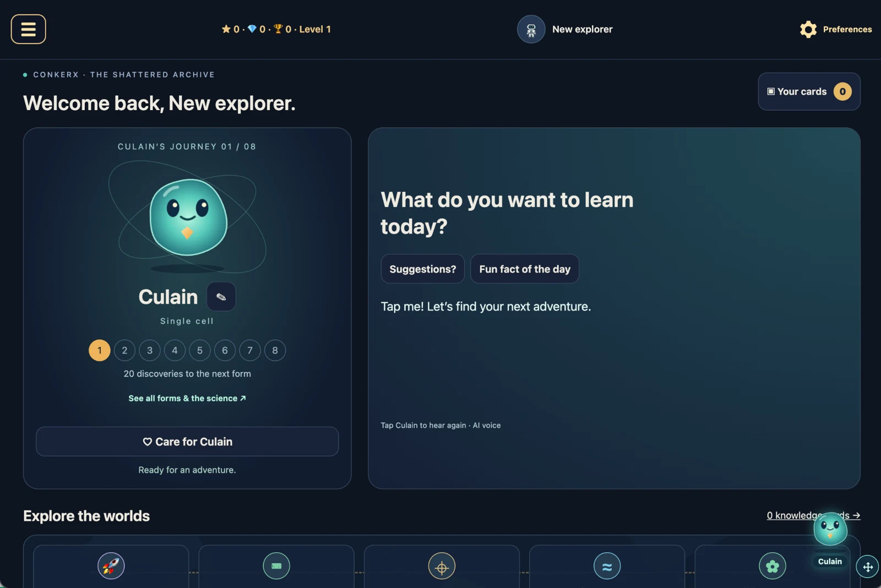This screenshot has height=588, width=881.
Task: Click the stars, gems and Level 1 stats
Action: point(276,29)
